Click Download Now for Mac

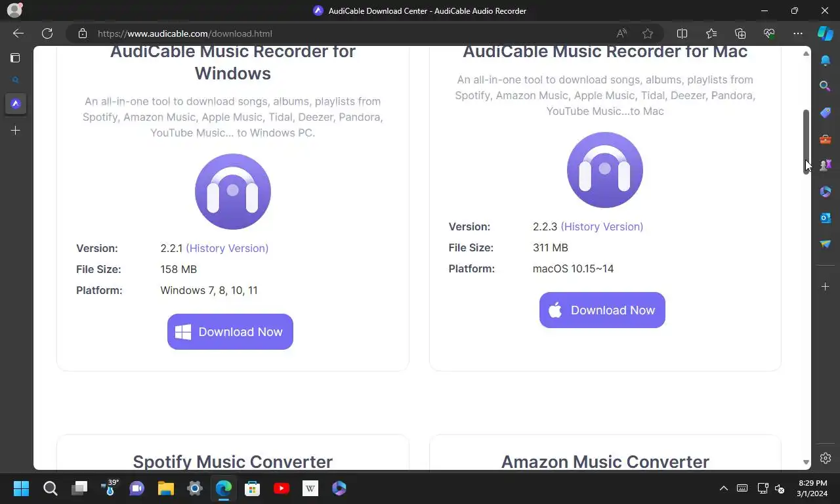(x=602, y=310)
